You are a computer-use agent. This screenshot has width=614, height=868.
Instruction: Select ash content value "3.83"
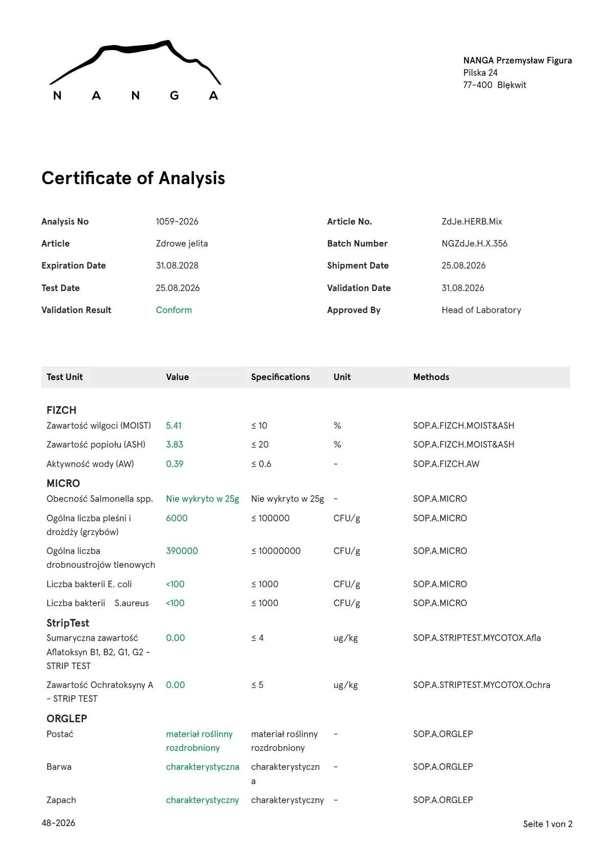(x=174, y=444)
